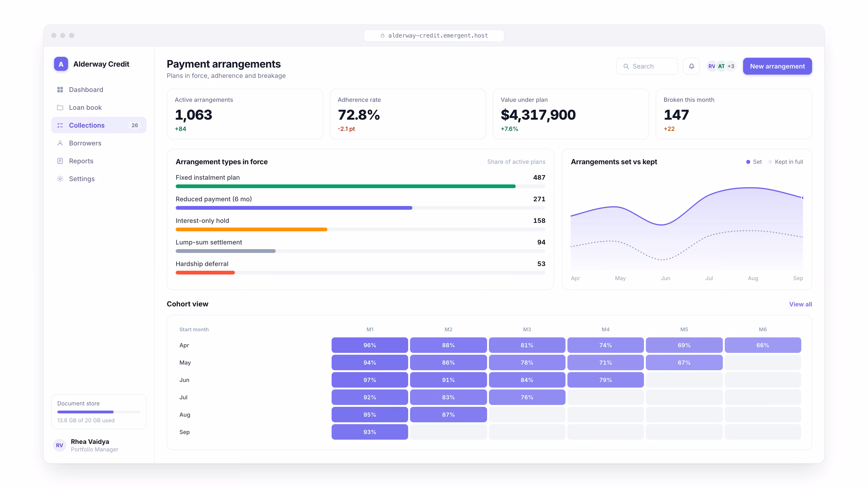This screenshot has height=488, width=868.
Task: Click the Jun M4 79% cohort cell
Action: pos(605,380)
